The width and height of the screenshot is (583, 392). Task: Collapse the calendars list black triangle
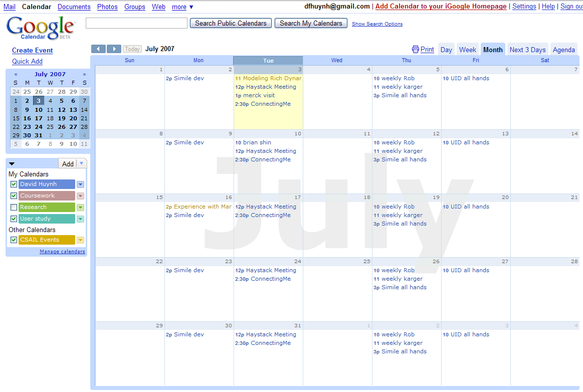tap(12, 164)
